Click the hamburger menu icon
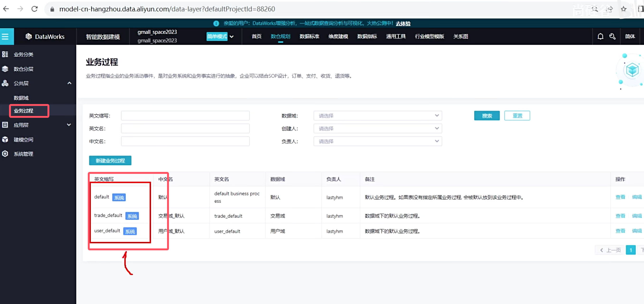Screen dimensions: 644x304 (5, 37)
